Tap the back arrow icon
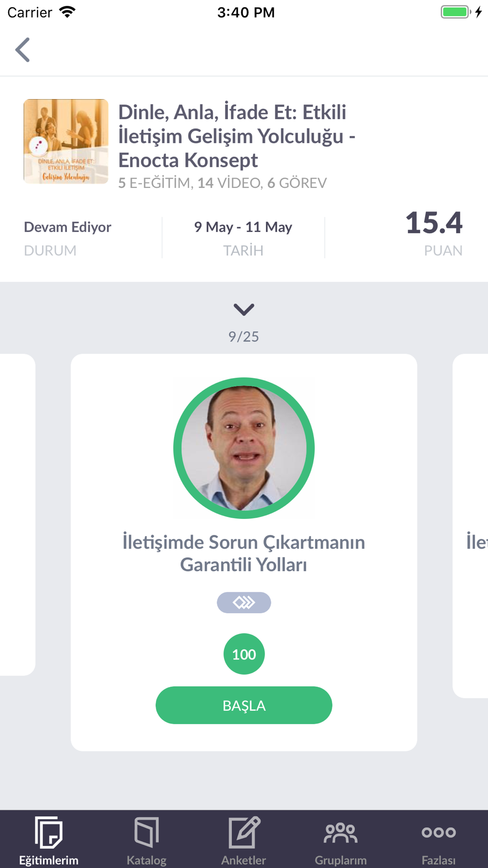 click(22, 50)
